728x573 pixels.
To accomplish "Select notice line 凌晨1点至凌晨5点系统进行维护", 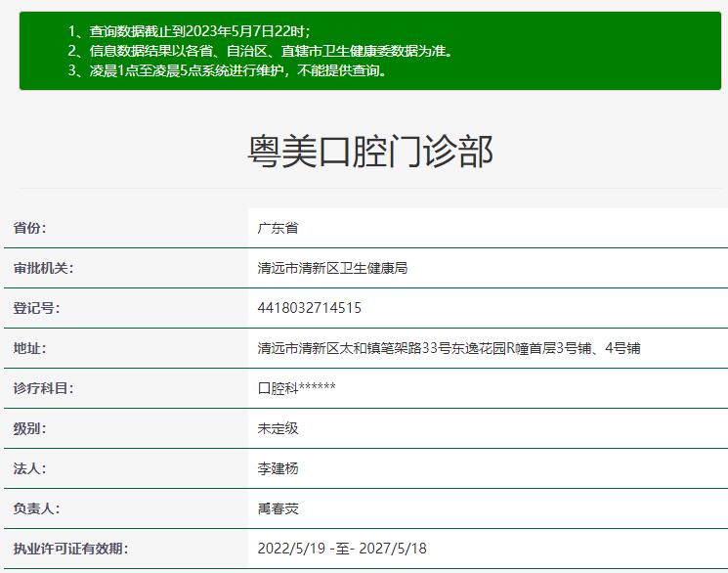I will (x=227, y=70).
